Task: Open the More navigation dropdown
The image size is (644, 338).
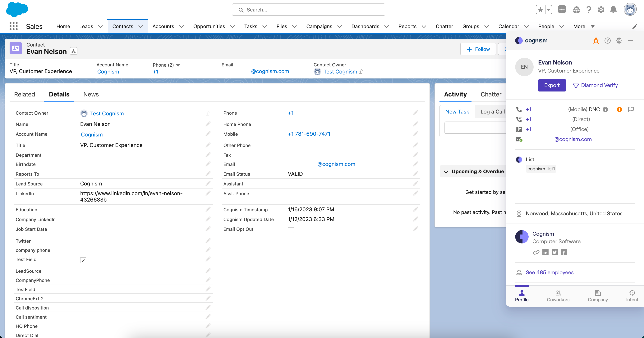Action: click(584, 26)
